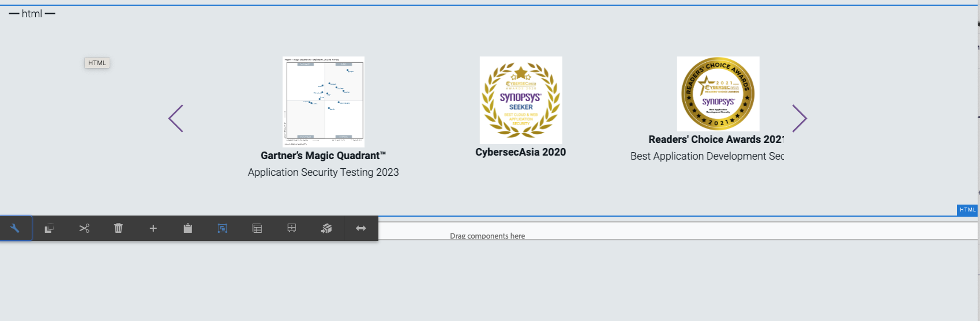Click the Best Application Development text

tap(707, 156)
